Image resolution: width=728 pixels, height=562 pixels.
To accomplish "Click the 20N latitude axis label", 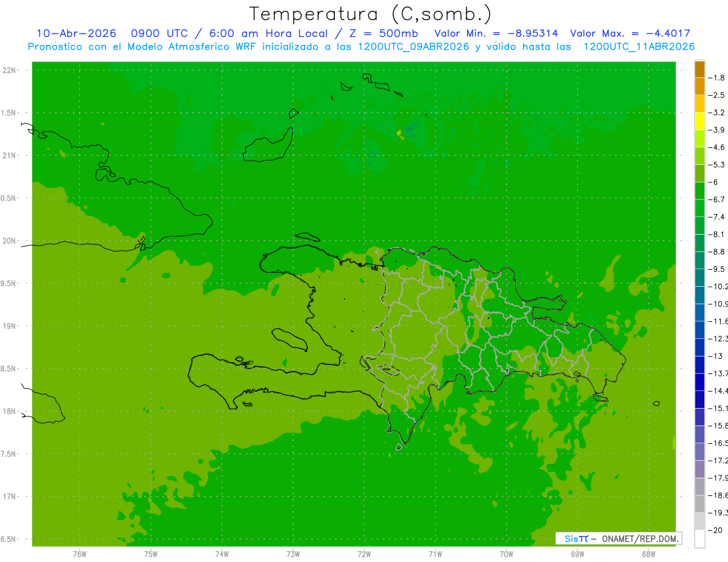I will tap(9, 241).
